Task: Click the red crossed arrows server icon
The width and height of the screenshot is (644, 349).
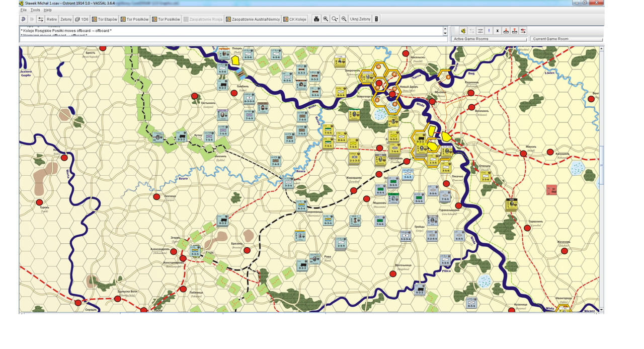Action: [x=523, y=31]
